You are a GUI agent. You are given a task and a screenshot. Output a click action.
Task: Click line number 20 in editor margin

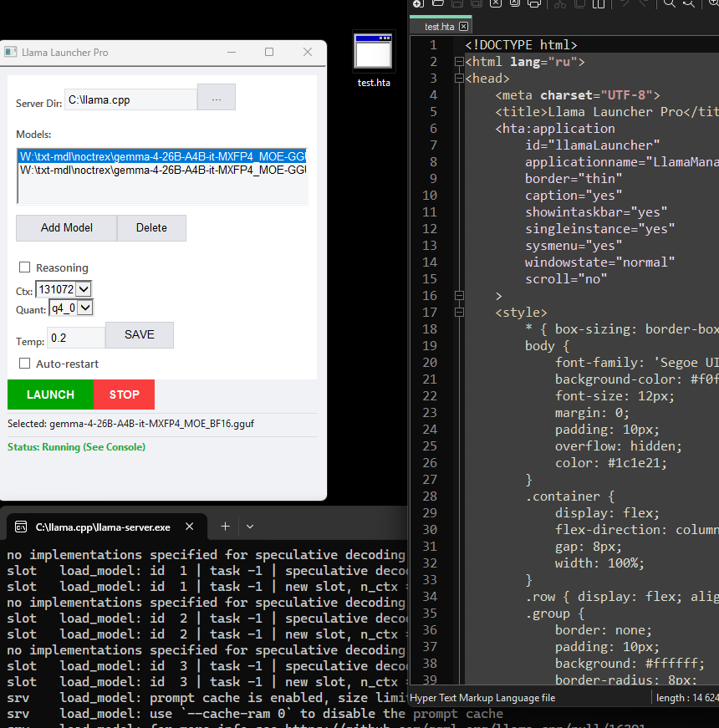pos(430,362)
